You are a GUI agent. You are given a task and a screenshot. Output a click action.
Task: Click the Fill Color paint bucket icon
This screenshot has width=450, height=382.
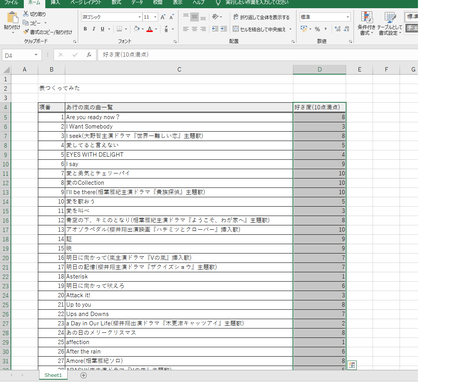pyautogui.click(x=136, y=29)
